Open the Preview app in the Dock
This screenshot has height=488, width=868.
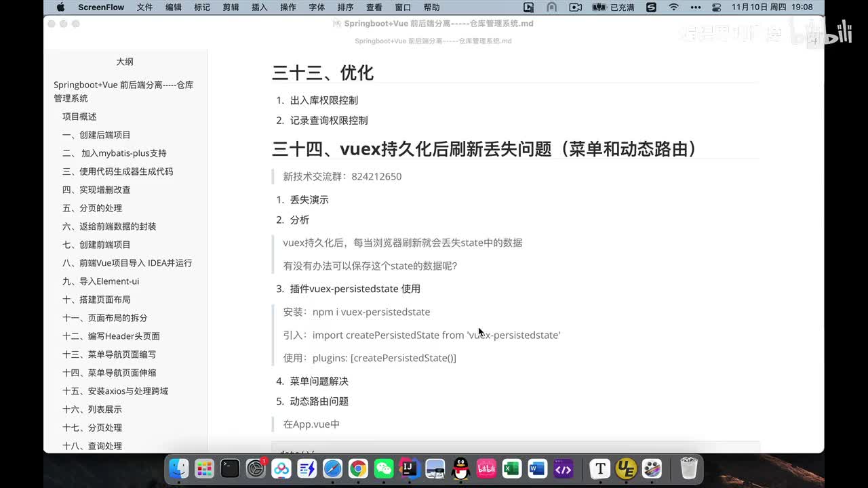(x=435, y=468)
